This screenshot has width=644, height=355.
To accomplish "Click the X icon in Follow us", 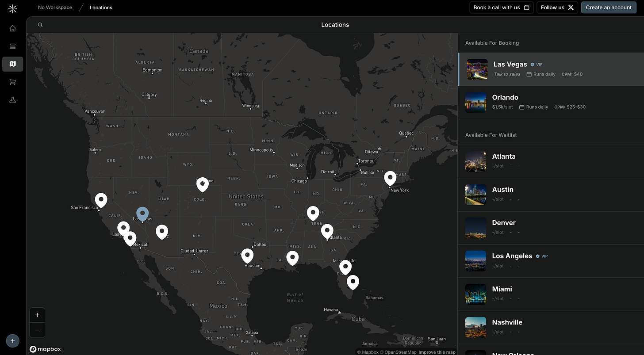I will (x=571, y=8).
